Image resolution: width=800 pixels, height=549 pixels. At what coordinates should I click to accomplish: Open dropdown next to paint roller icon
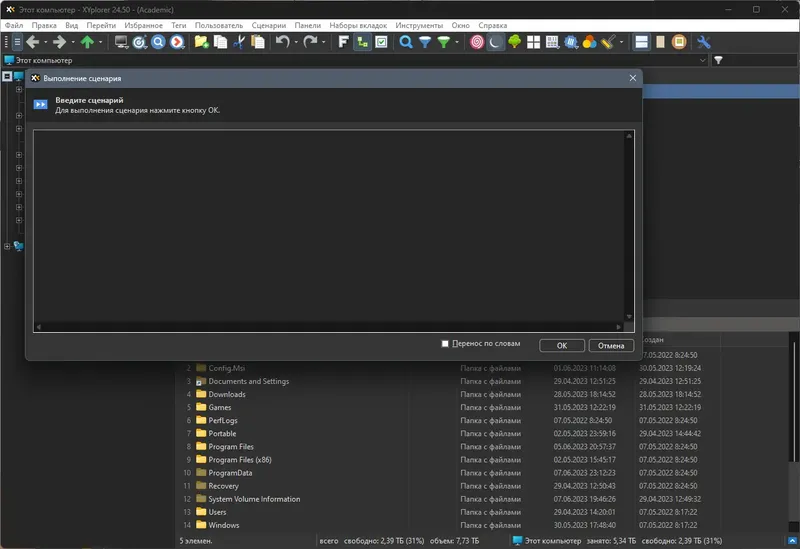621,42
